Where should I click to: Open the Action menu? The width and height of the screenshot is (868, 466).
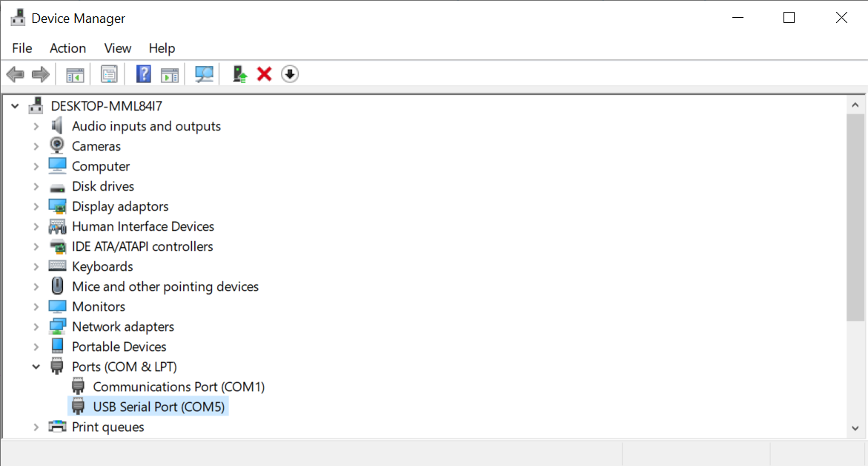coord(67,48)
